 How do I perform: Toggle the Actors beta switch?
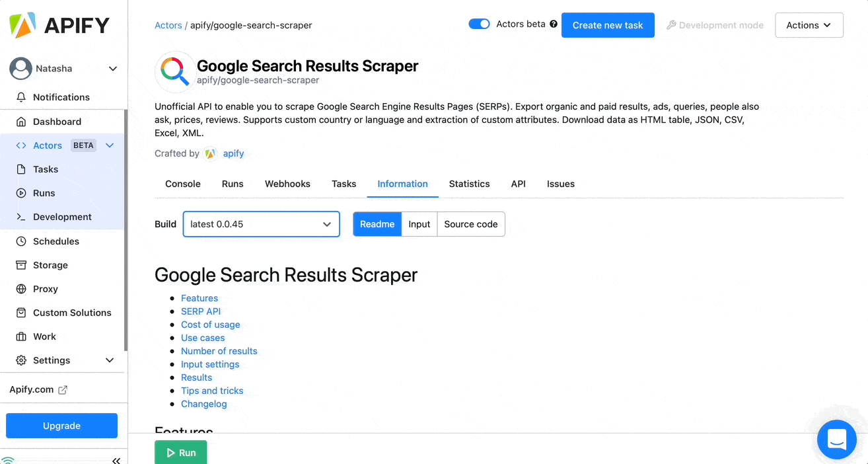pyautogui.click(x=479, y=24)
